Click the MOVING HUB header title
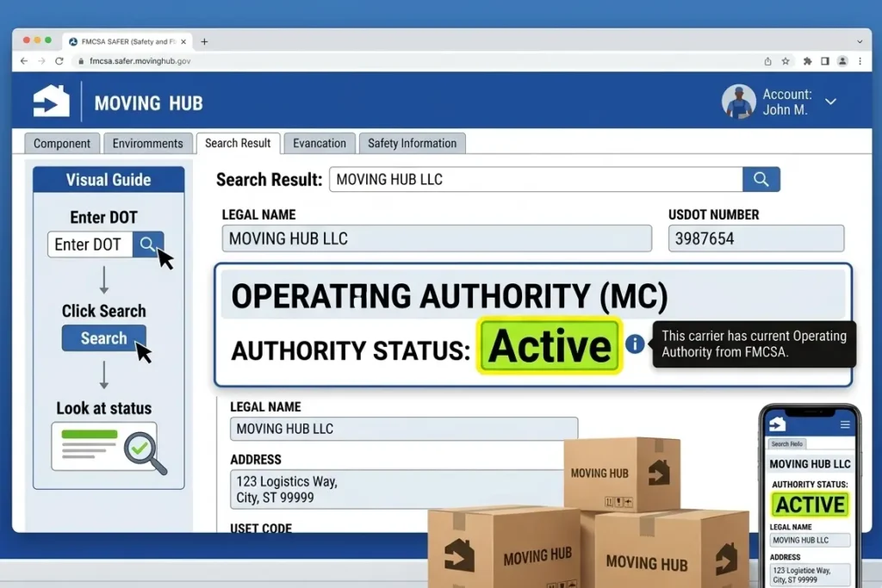The width and height of the screenshot is (882, 588). [x=148, y=103]
